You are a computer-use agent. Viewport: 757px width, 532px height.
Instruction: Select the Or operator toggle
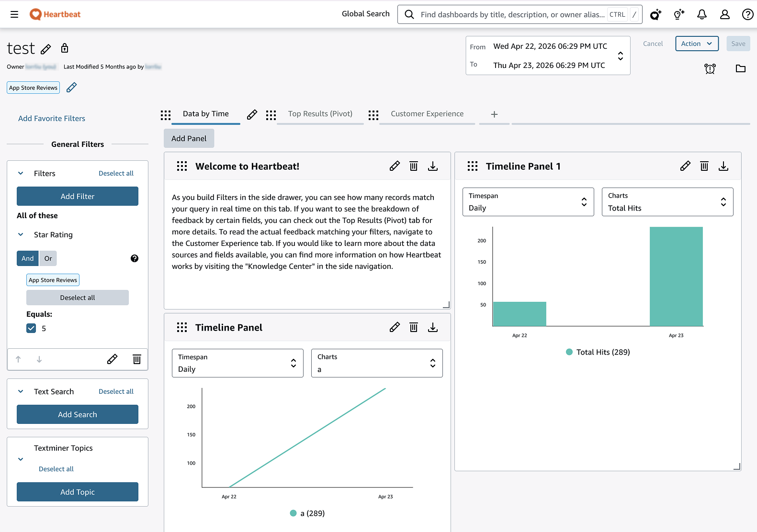(48, 258)
